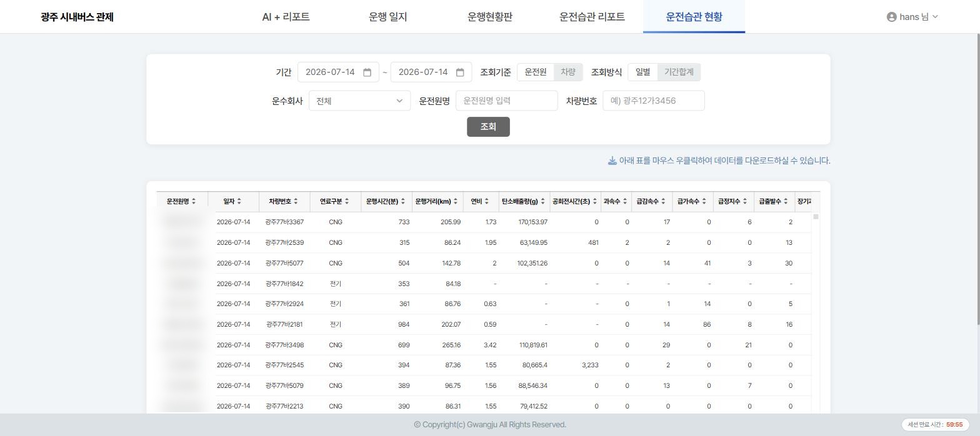Open the hans user menu chevron
Image resolution: width=980 pixels, height=436 pixels.
935,17
